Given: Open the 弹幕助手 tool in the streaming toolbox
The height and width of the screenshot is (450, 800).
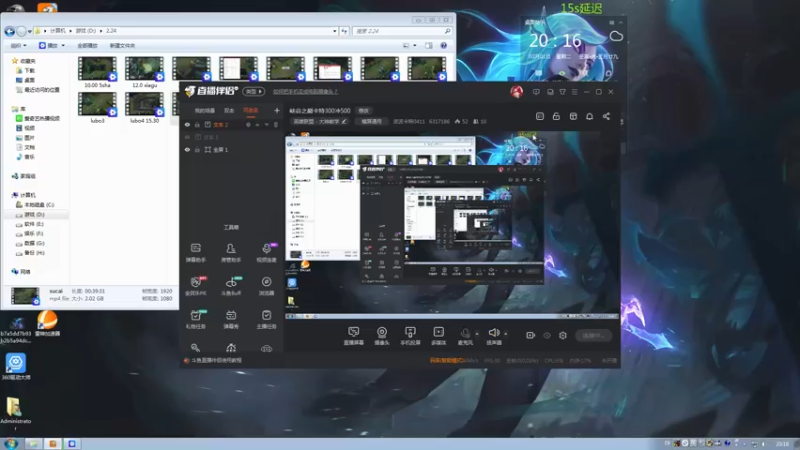Looking at the screenshot, I should click(195, 253).
